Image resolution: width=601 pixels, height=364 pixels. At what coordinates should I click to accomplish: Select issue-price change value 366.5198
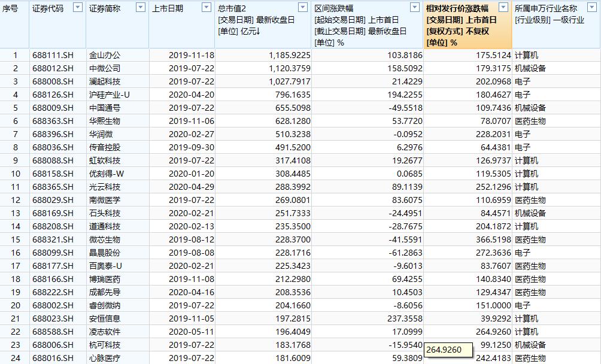click(494, 239)
